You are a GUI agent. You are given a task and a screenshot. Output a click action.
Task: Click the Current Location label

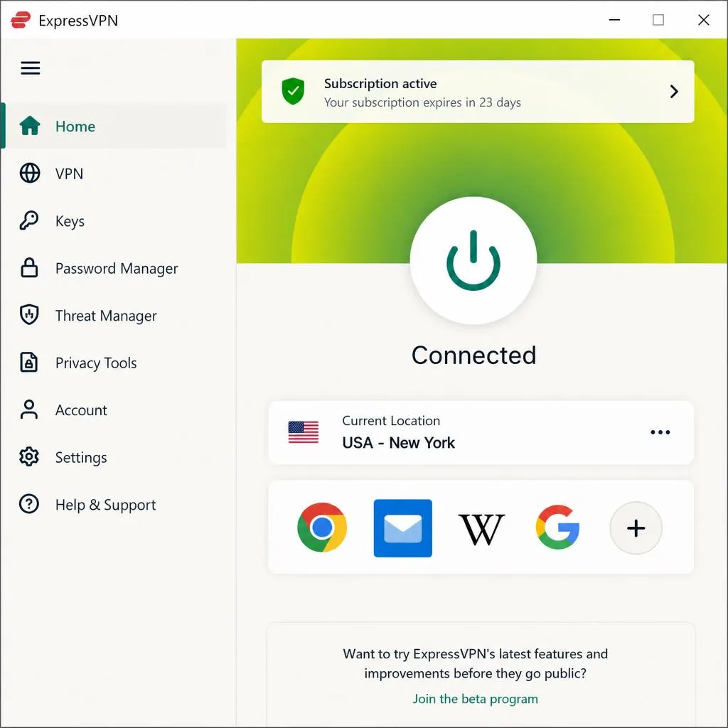[391, 421]
